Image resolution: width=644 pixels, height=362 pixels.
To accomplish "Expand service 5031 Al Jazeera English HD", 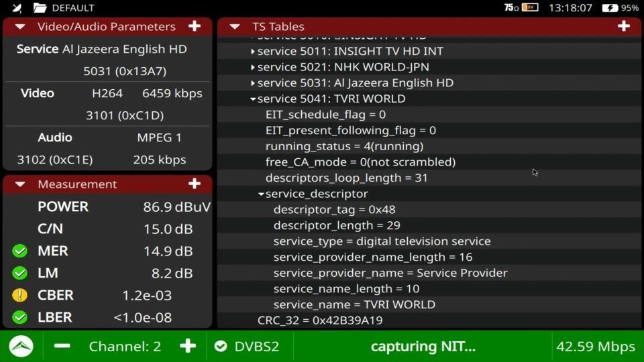I will coord(253,83).
